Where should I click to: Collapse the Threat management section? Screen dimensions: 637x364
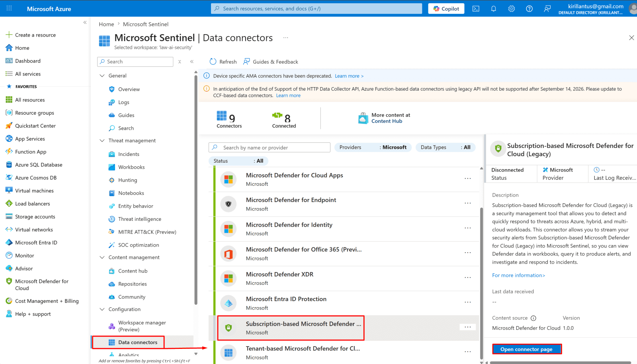[102, 140]
